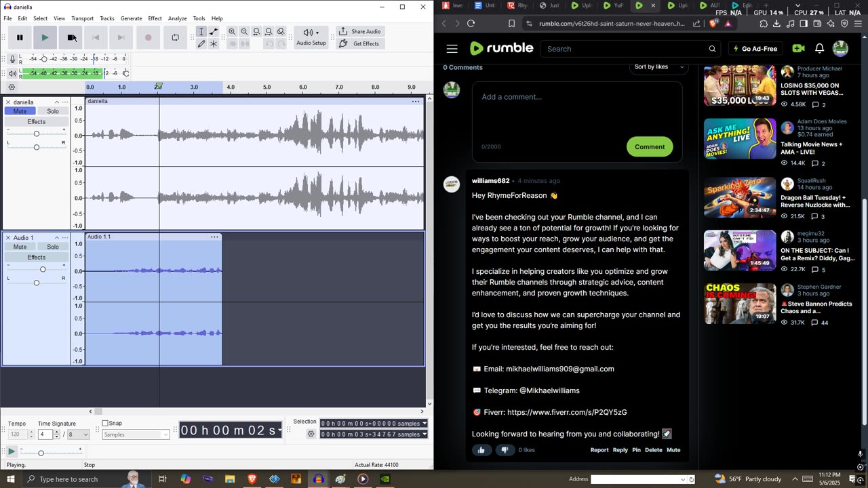Solo the daniella track

click(52, 111)
